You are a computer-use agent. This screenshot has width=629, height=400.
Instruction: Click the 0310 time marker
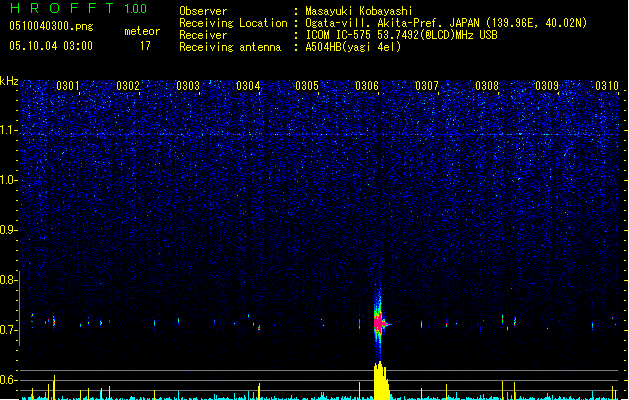606,86
